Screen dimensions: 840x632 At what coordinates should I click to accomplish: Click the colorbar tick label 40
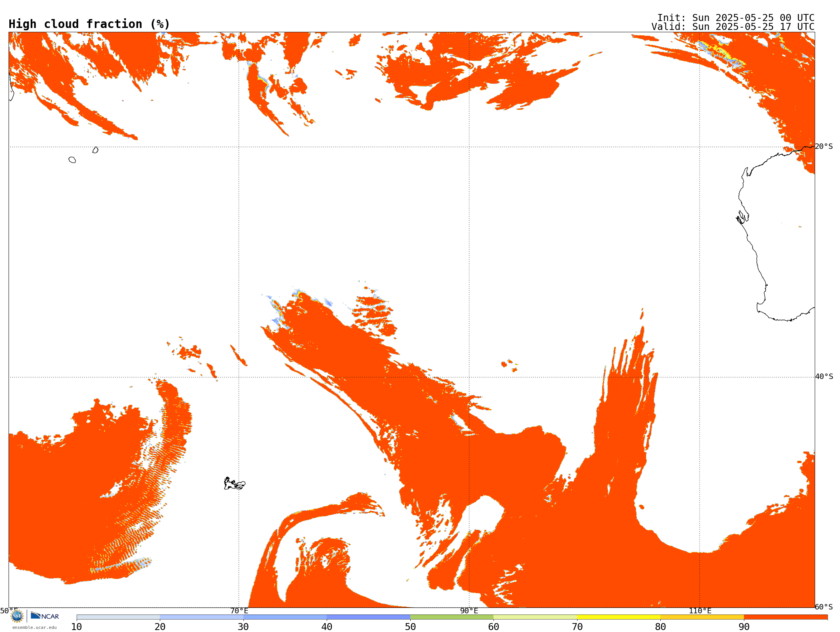coord(327,627)
